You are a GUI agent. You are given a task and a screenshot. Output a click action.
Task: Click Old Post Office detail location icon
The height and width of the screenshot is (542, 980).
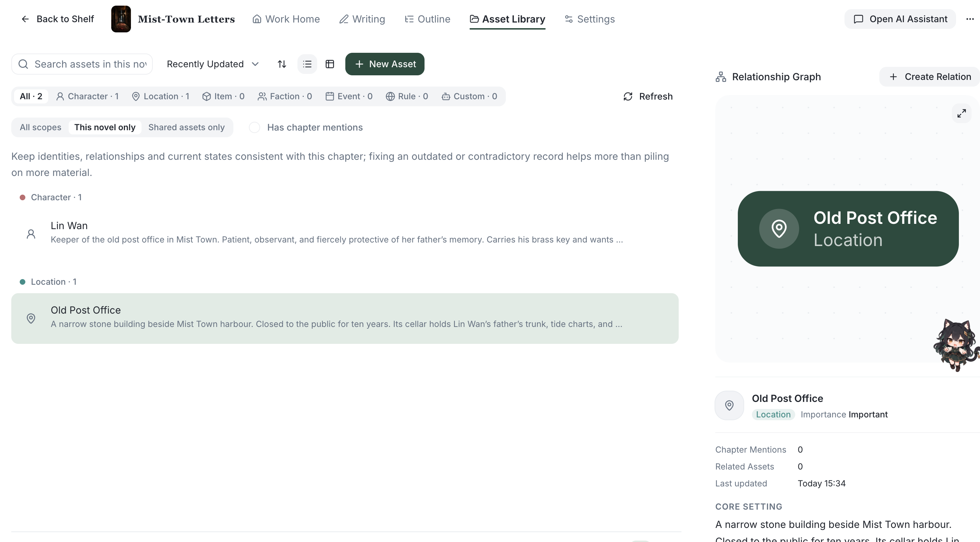(729, 405)
